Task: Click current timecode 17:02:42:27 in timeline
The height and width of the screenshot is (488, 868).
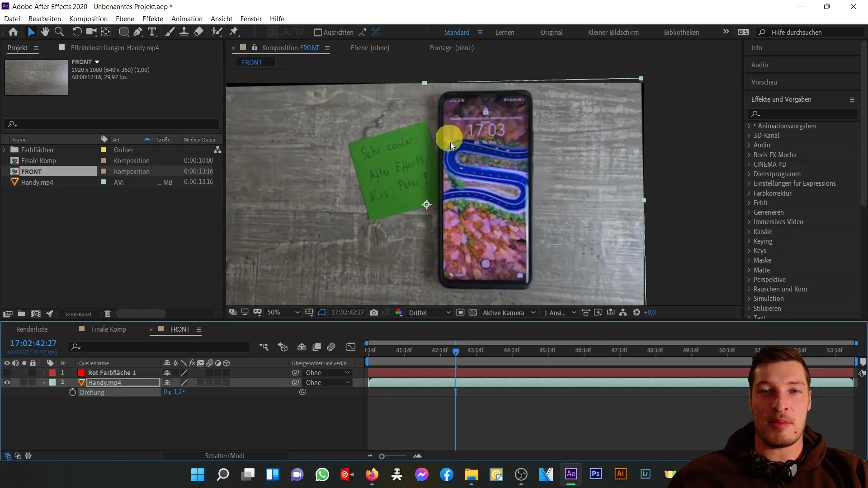Action: (x=33, y=343)
